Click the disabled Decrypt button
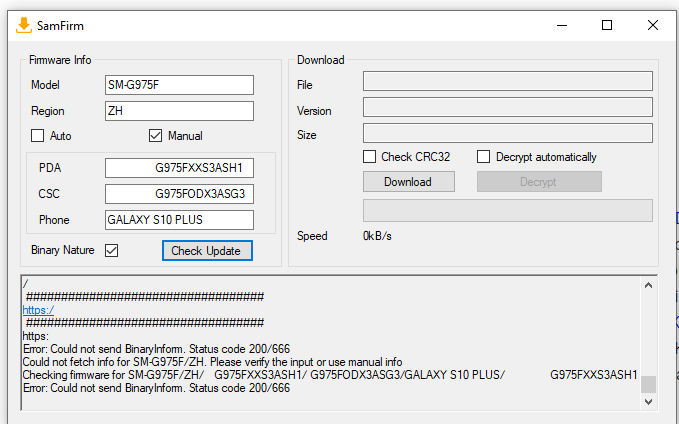 (x=539, y=181)
